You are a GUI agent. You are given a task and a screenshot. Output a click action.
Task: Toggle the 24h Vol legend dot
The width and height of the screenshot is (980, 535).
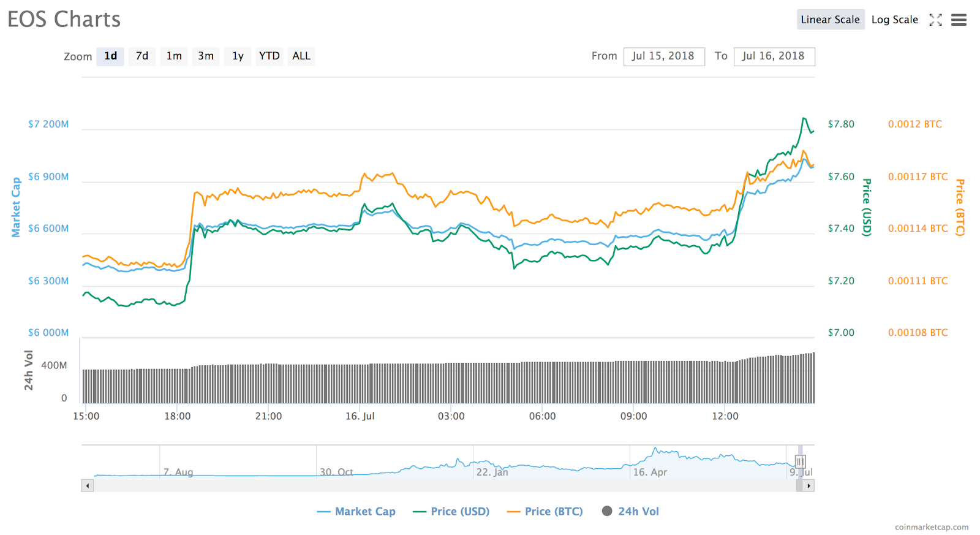tap(607, 511)
